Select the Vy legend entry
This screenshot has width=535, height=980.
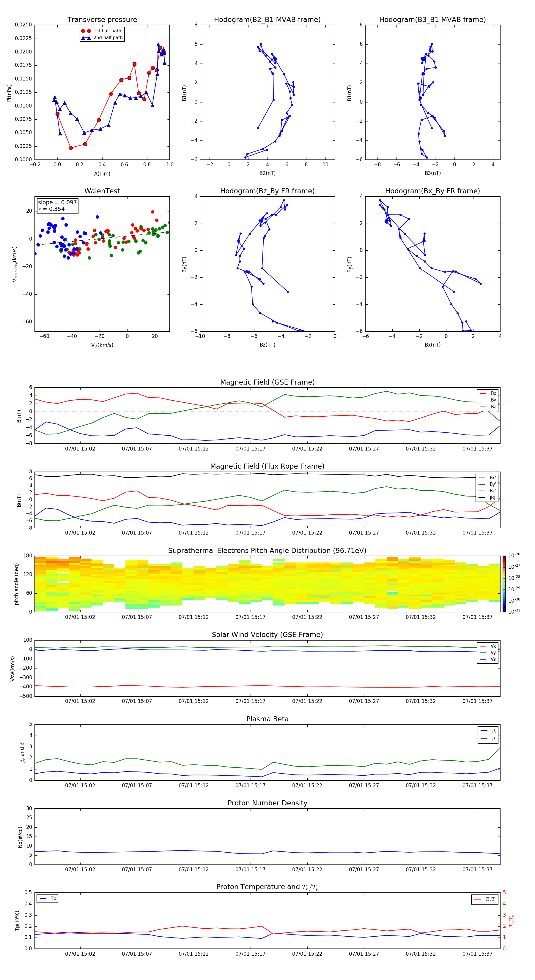pyautogui.click(x=488, y=652)
